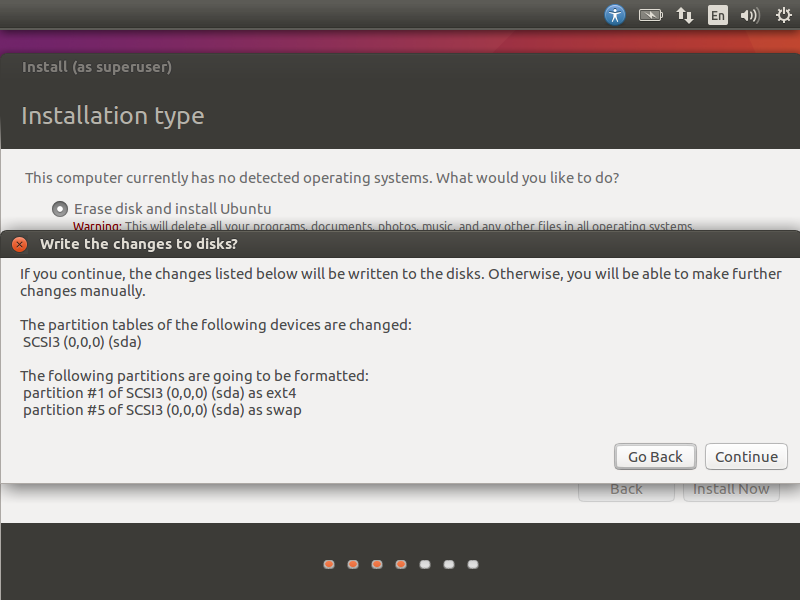Click the 'Write the changes to disks?' title

(x=139, y=244)
